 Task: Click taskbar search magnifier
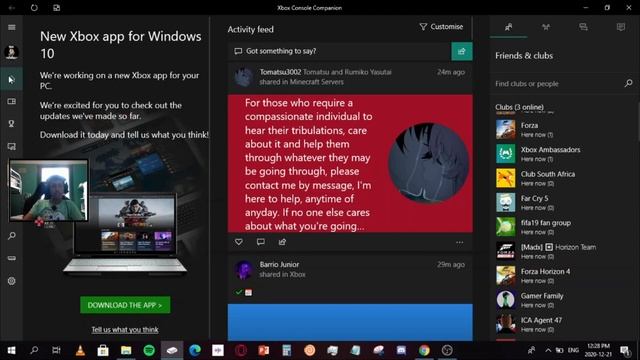[x=34, y=350]
